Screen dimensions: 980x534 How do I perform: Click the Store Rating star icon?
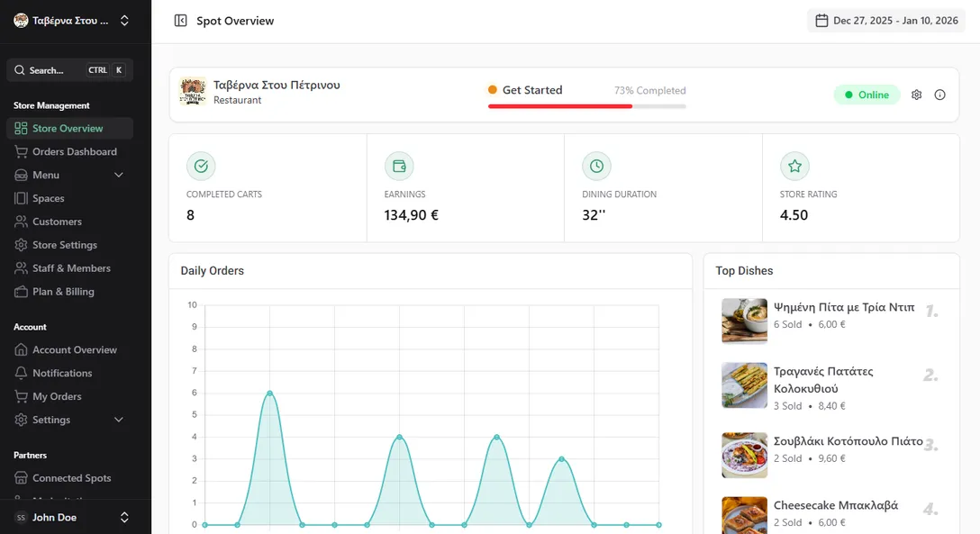pyautogui.click(x=794, y=166)
